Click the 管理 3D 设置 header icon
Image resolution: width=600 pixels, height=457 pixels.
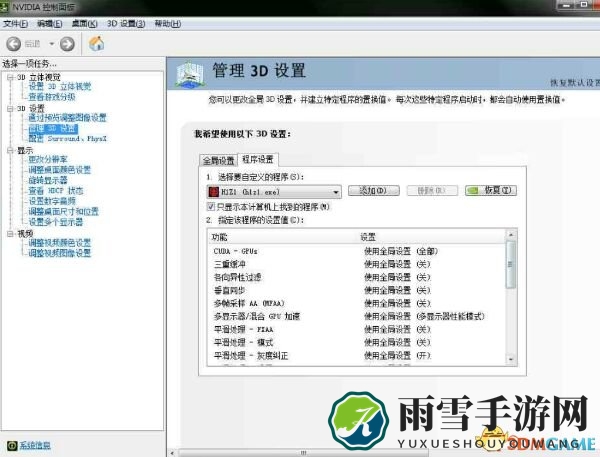tap(190, 74)
